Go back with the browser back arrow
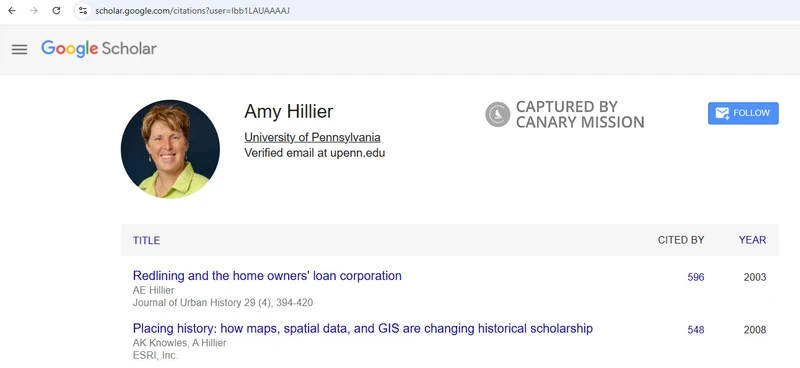800x368 pixels. [12, 10]
